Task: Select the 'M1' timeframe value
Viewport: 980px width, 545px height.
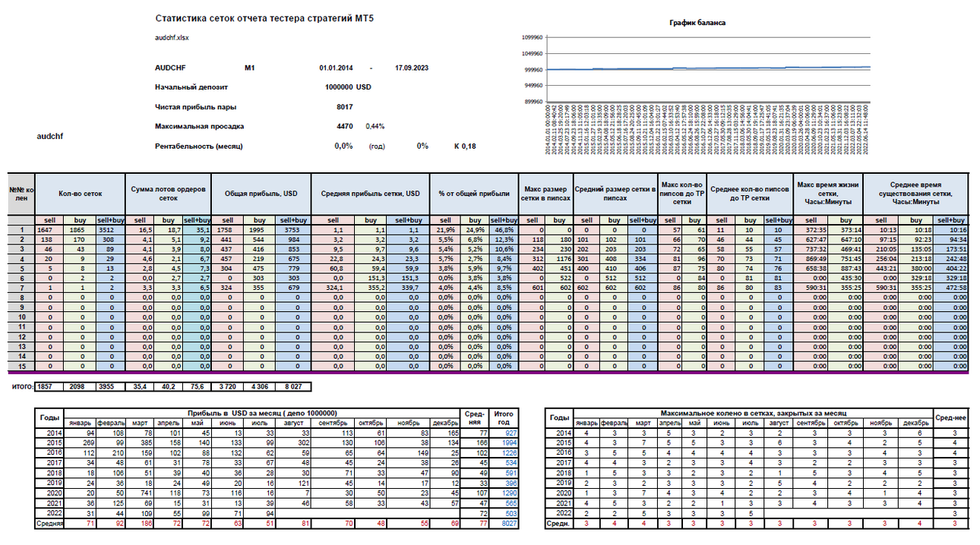Action: [x=250, y=68]
